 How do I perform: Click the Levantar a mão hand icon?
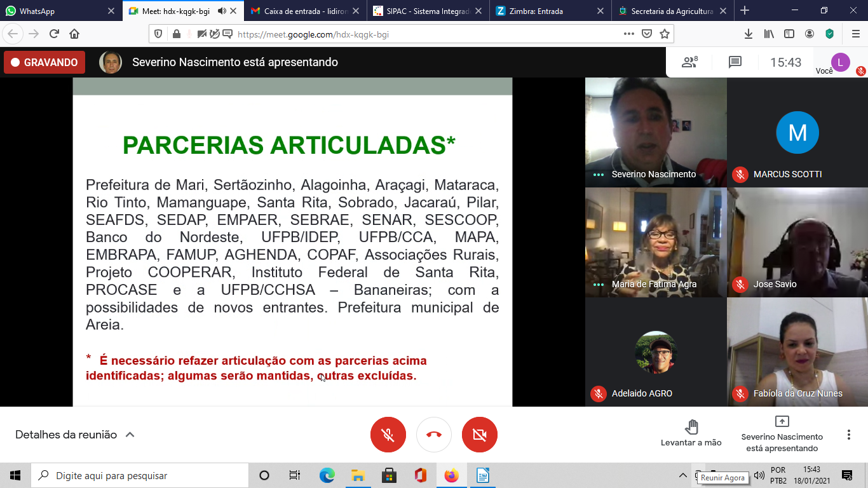691,427
